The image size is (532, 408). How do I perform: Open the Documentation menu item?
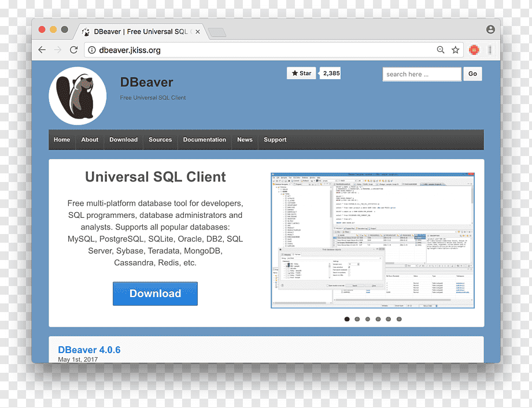tap(205, 140)
